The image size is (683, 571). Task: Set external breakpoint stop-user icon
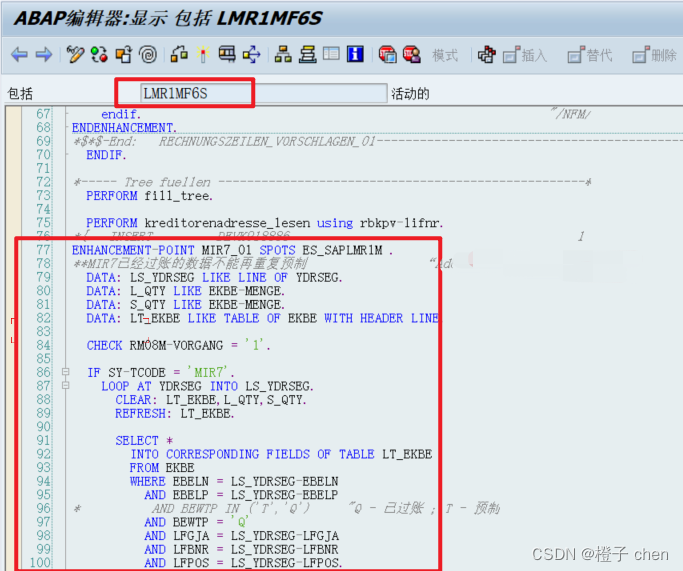[412, 55]
